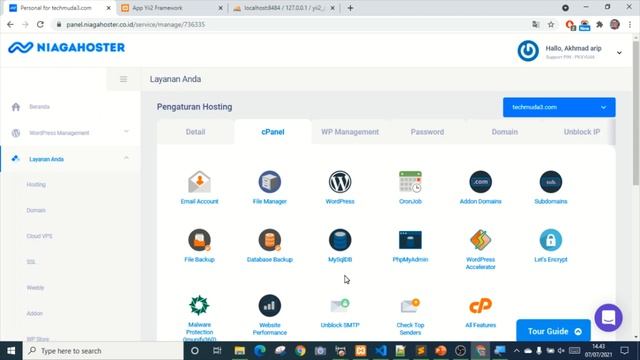Open the All Features cPanel icon
The width and height of the screenshot is (640, 360).
point(480,305)
